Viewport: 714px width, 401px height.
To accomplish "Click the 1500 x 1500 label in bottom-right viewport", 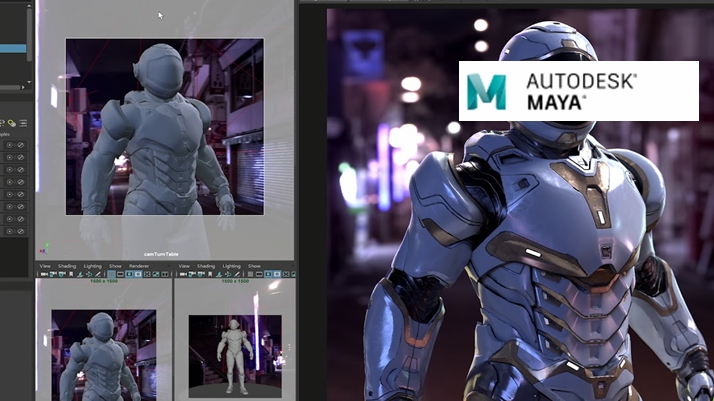I will pyautogui.click(x=235, y=281).
